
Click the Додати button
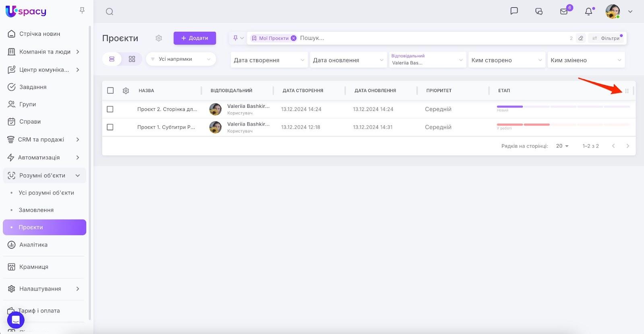pyautogui.click(x=195, y=38)
